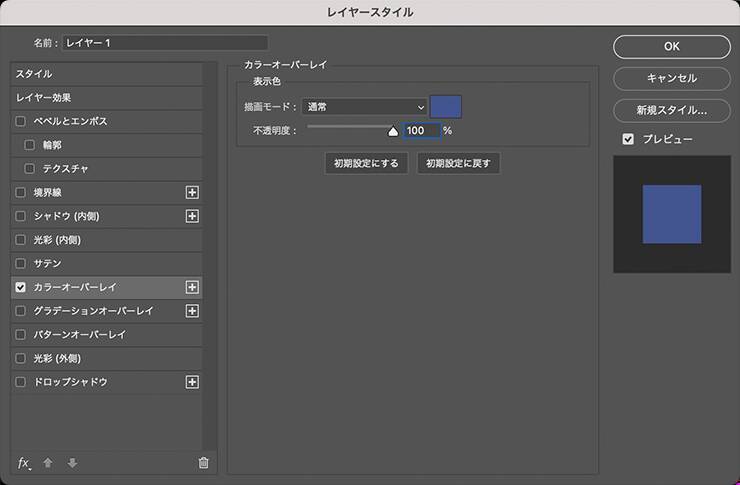Open the blue overlay color swatch
740x485 pixels.
pos(446,107)
